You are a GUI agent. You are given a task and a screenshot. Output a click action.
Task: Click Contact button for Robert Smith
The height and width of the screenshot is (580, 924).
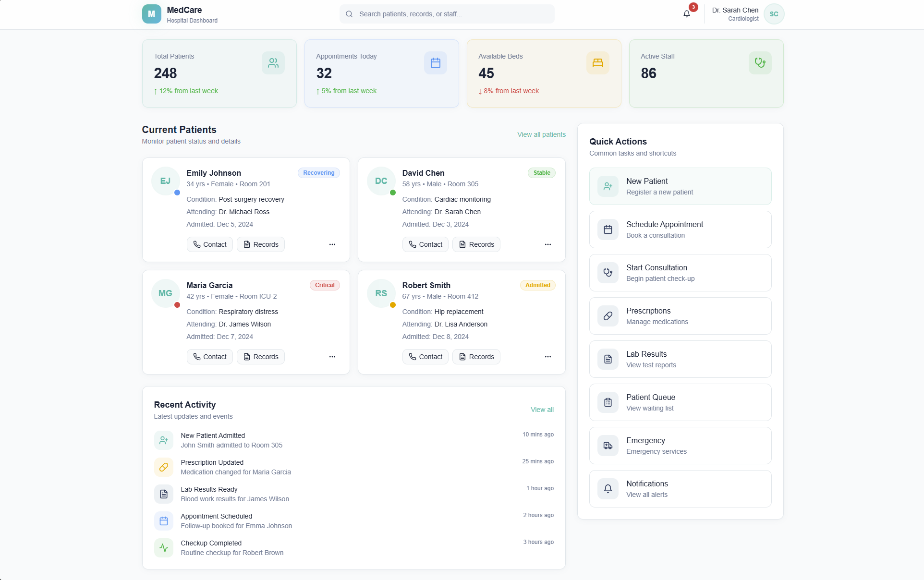click(425, 357)
